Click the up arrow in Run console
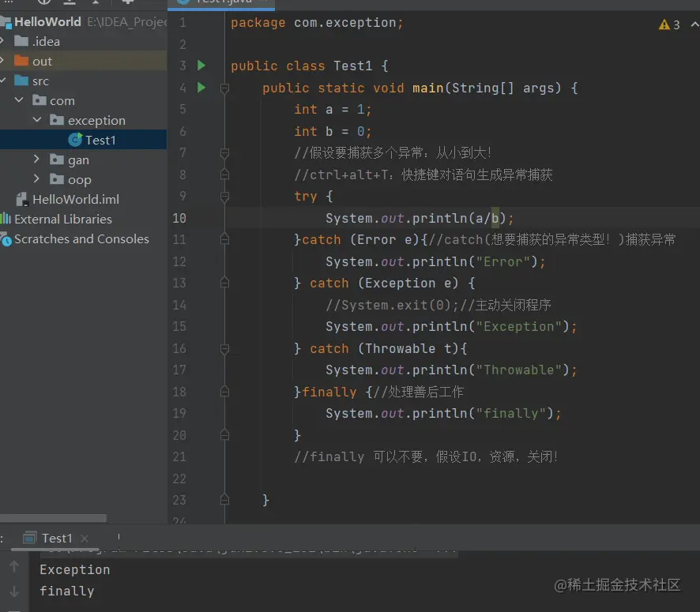The image size is (700, 612). [x=14, y=566]
